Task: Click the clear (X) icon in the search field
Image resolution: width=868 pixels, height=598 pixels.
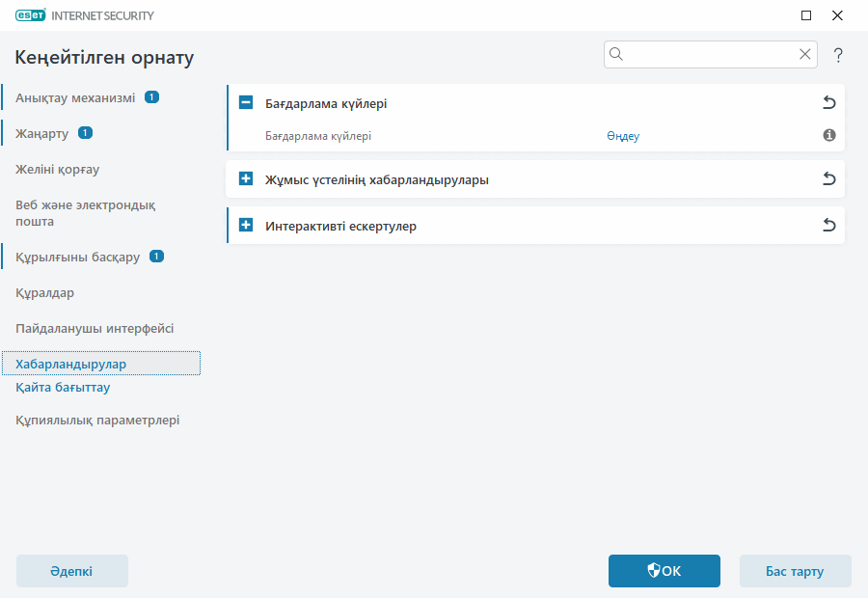Action: [x=805, y=54]
